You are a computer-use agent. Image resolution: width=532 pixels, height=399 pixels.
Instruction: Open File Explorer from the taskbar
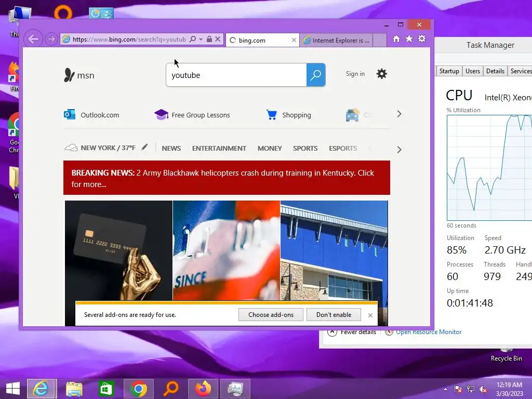coord(74,389)
